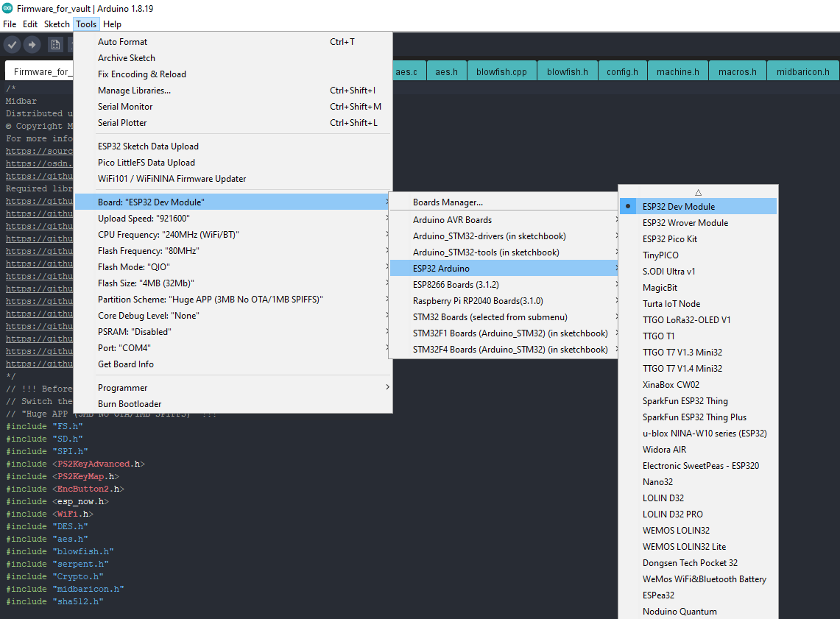
Task: Select LOLIN D32 PRO board
Action: (698, 514)
